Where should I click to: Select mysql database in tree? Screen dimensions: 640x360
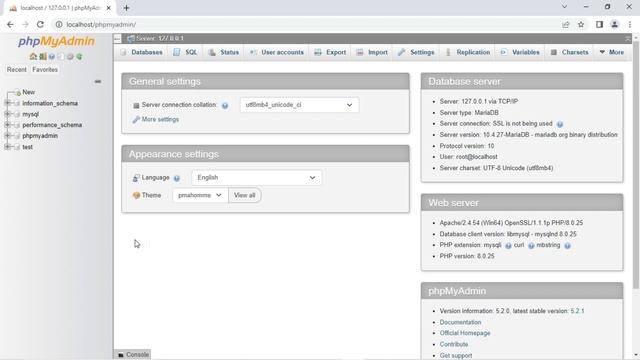click(31, 114)
